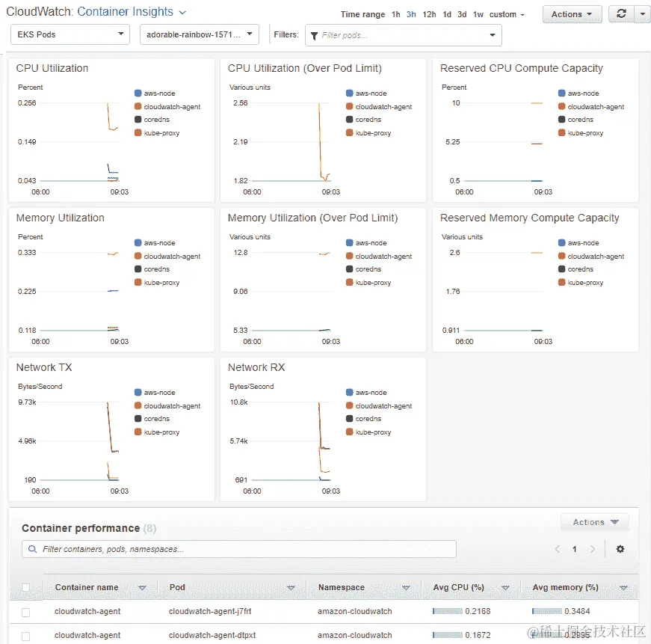Open the Network RX widget title
The image size is (651, 644).
pos(256,367)
